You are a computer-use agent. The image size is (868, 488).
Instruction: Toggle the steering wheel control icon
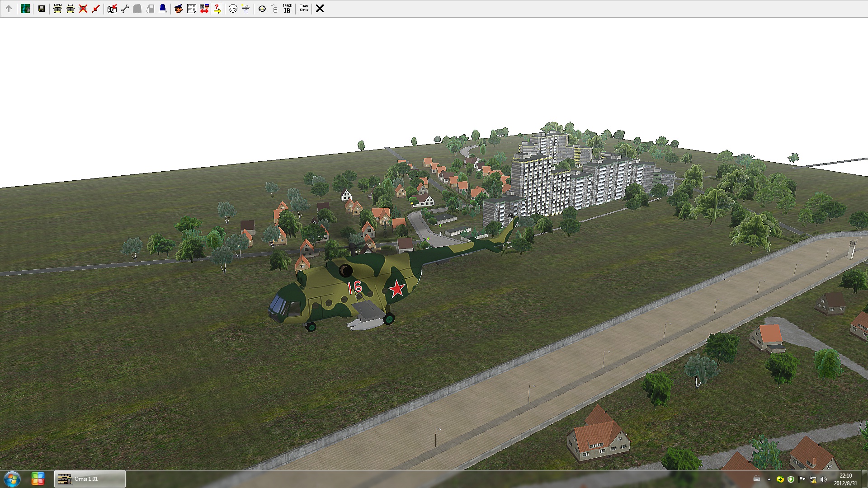pos(262,9)
